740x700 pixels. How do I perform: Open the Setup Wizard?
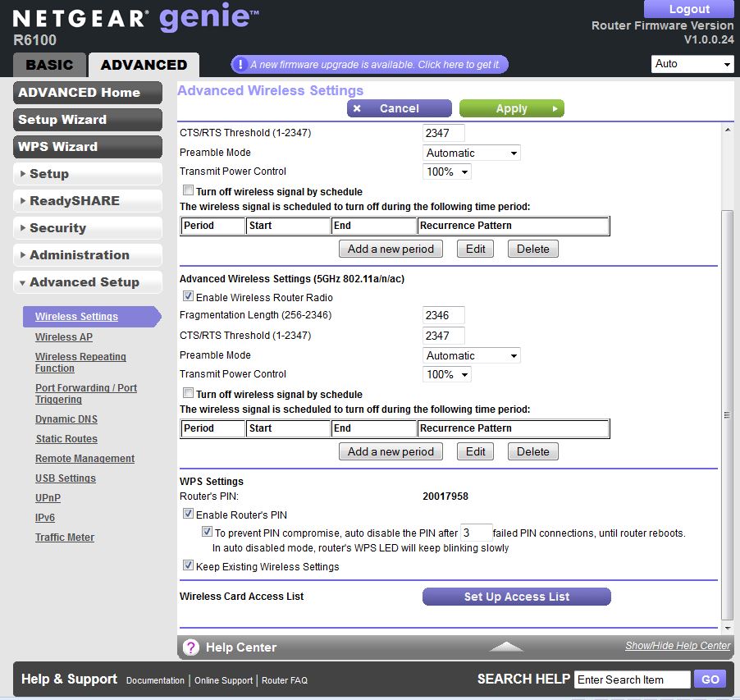[88, 120]
